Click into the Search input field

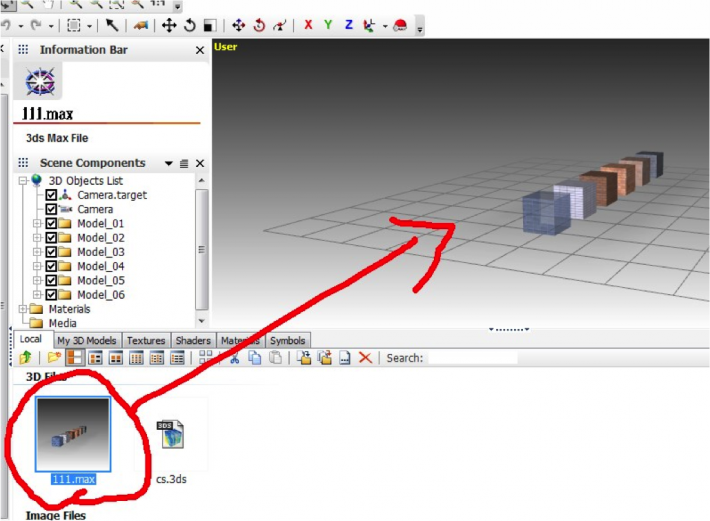[473, 358]
